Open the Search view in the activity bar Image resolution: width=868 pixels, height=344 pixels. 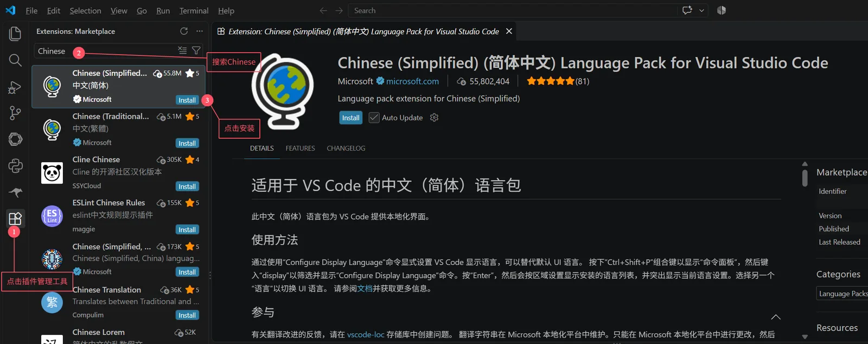click(x=15, y=60)
